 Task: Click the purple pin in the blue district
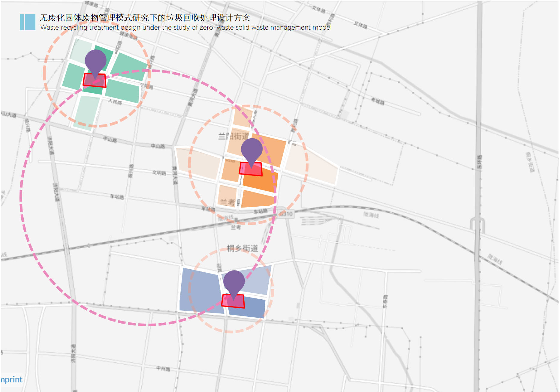click(x=234, y=281)
